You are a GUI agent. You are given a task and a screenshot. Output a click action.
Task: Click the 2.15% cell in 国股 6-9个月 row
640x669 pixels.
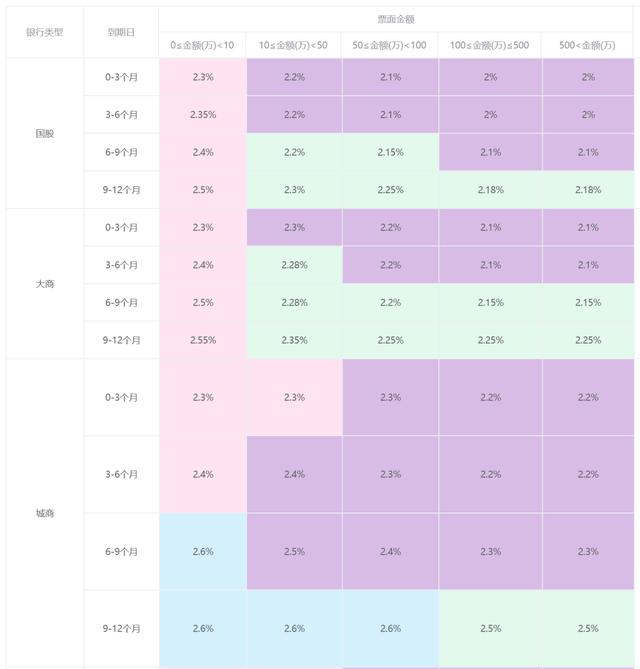coord(390,152)
